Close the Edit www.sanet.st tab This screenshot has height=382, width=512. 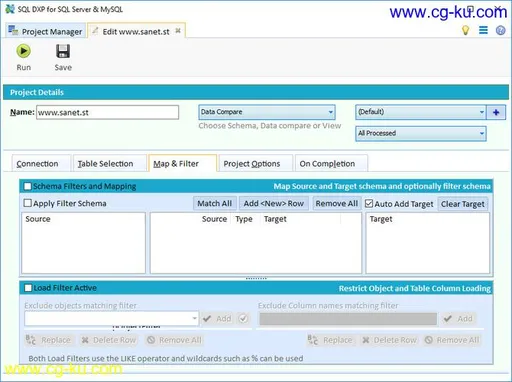click(x=178, y=31)
